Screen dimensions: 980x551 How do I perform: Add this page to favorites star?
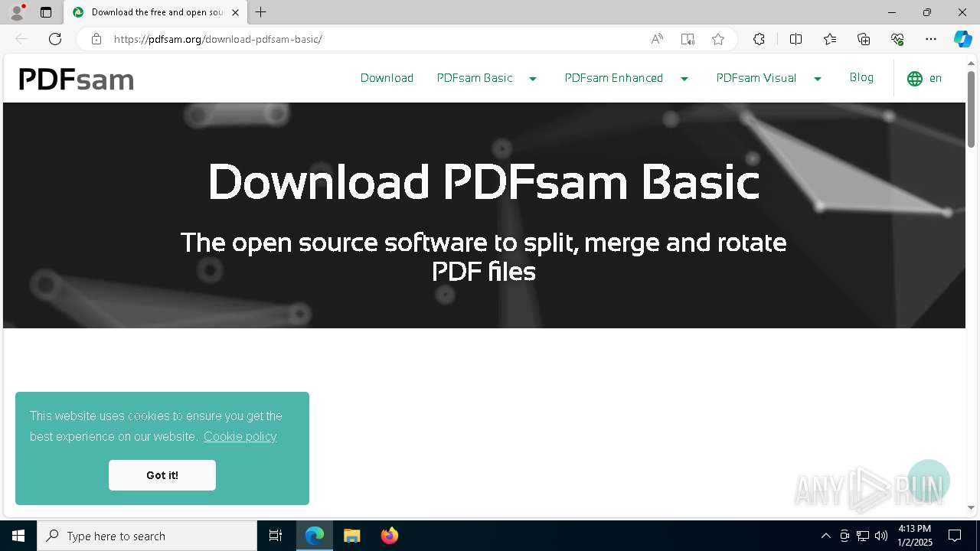pyautogui.click(x=718, y=39)
